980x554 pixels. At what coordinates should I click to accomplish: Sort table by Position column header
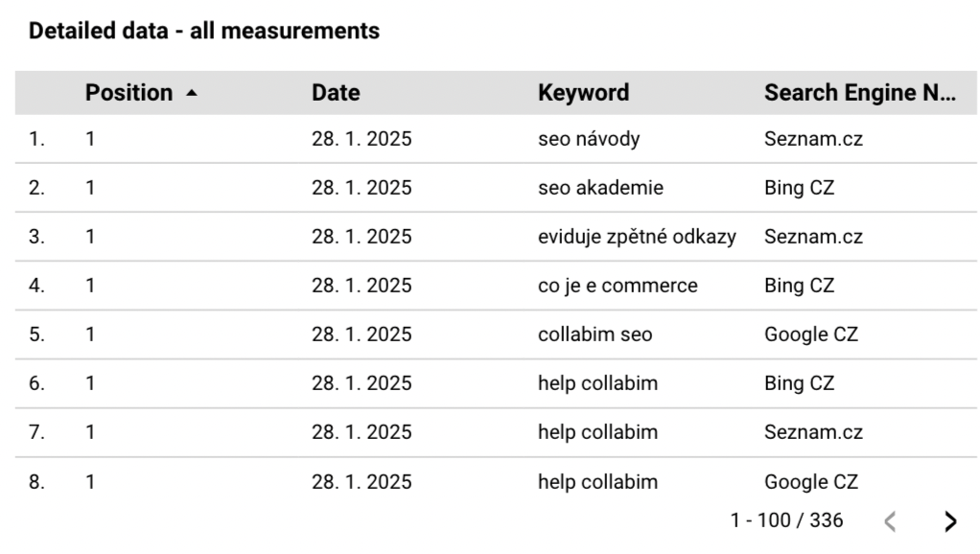coord(128,92)
